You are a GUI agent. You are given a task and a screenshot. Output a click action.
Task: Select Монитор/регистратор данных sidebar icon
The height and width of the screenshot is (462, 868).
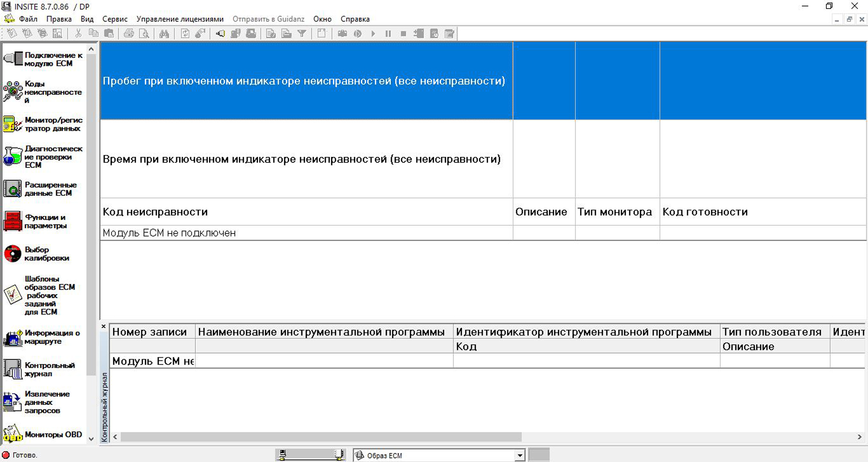click(13, 124)
